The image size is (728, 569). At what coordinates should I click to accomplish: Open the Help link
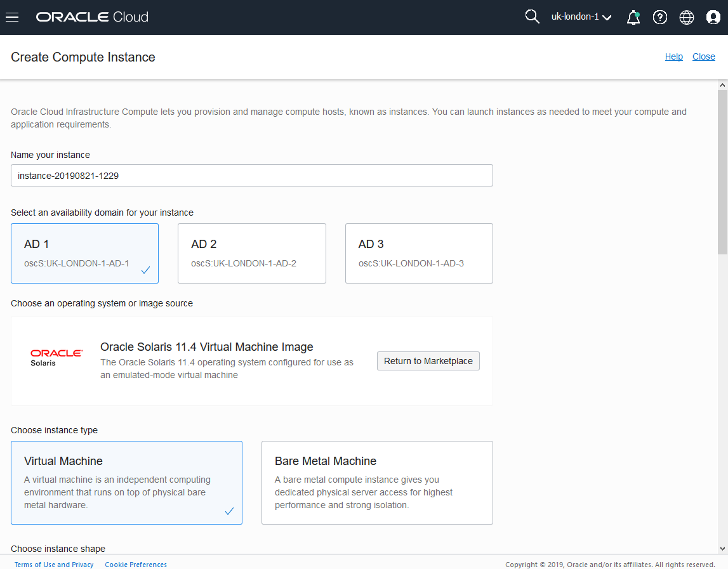click(673, 57)
